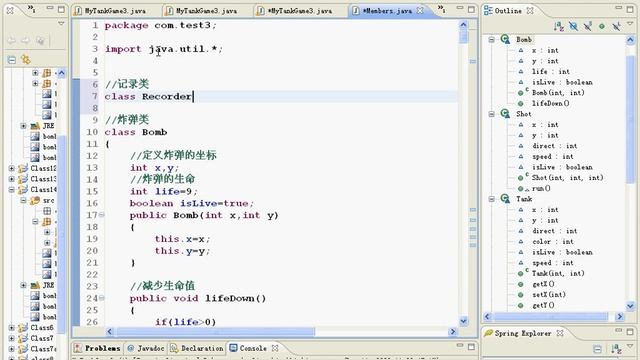Select the *Members.java editor tab
This screenshot has height=360, width=640.
pos(387,11)
